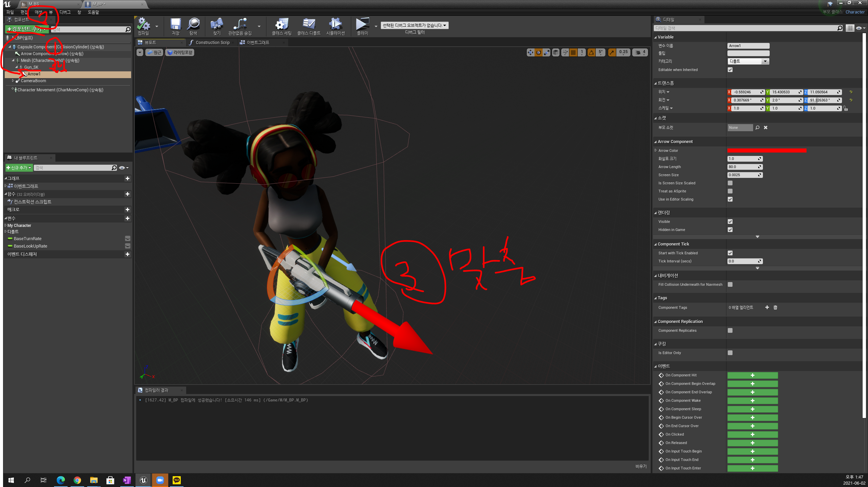Click the search magnifier beside 부모 소켓
868x487 pixels.
click(x=758, y=127)
